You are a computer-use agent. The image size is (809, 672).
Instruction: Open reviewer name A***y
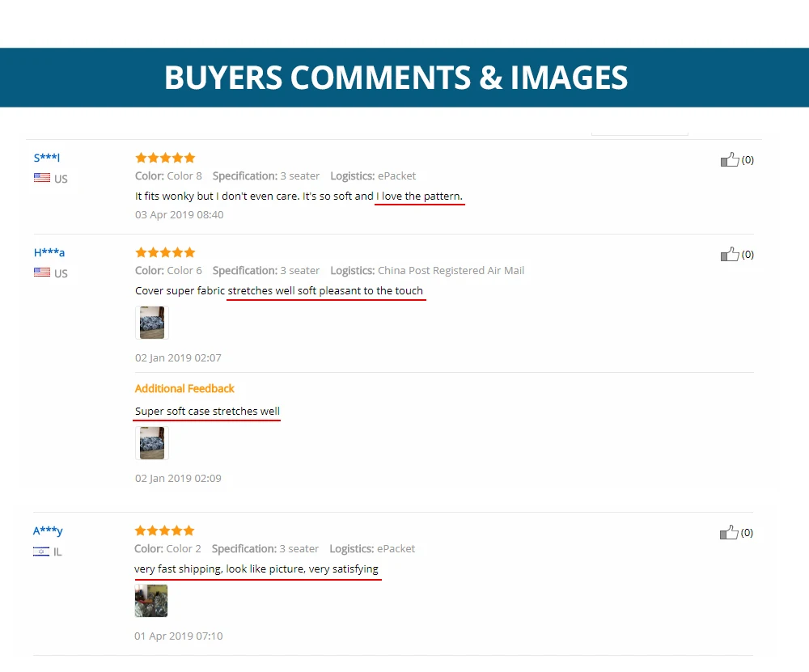pos(48,530)
